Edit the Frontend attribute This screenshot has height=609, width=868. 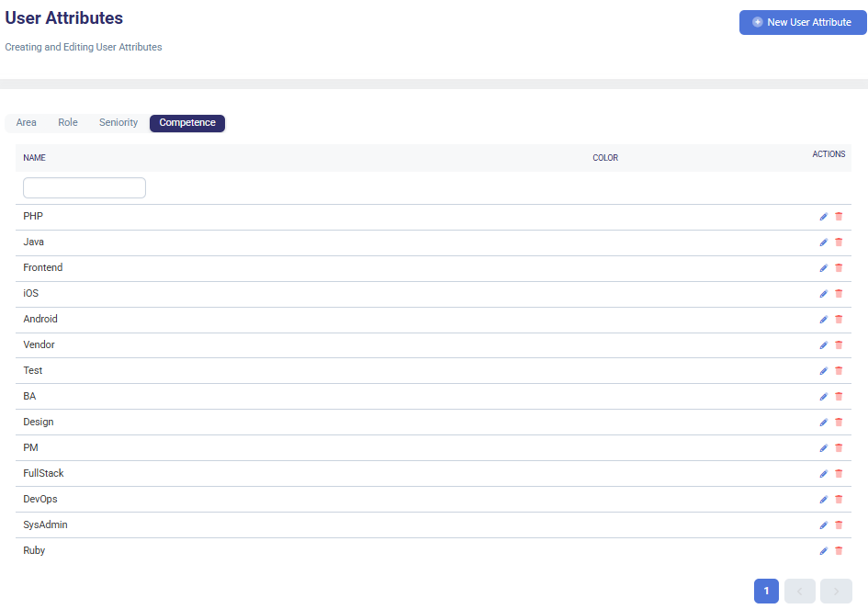tap(823, 268)
